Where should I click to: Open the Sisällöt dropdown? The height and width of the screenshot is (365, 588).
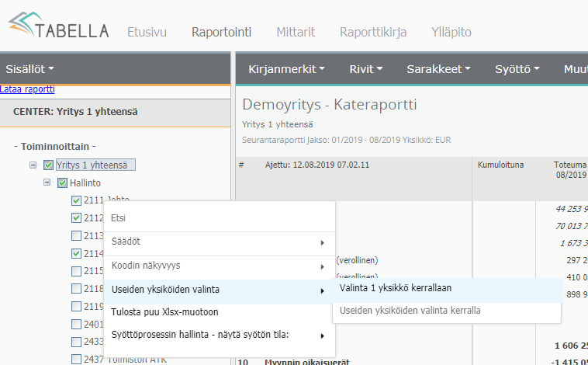click(x=30, y=69)
